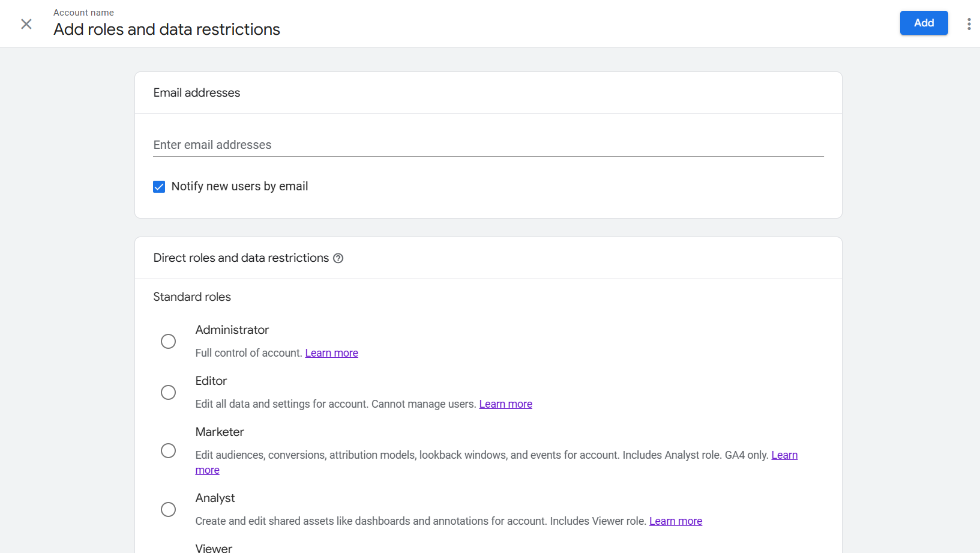The height and width of the screenshot is (553, 980).
Task: Click the blue Add button
Action: [x=924, y=23]
